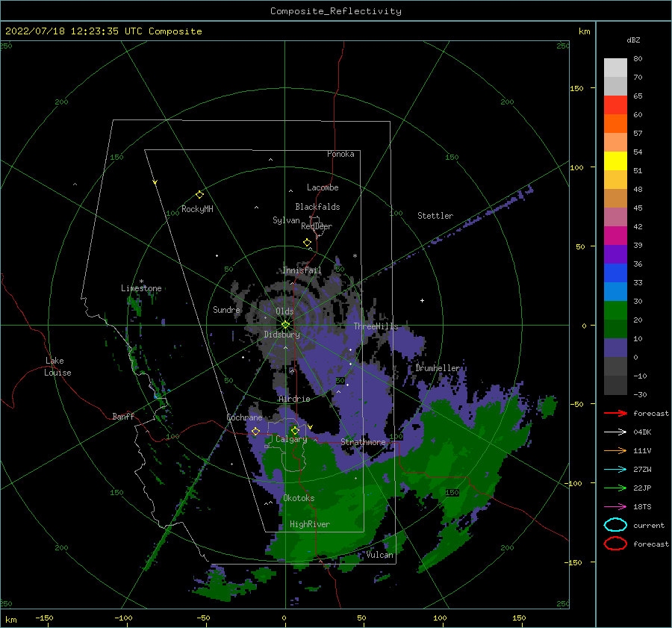The height and width of the screenshot is (628, 672).
Task: Click the red forecast arrow in legend
Action: coord(615,413)
